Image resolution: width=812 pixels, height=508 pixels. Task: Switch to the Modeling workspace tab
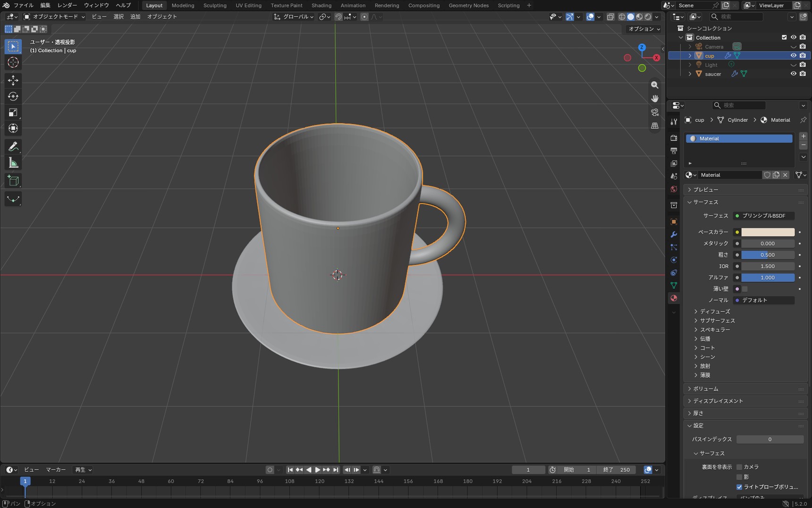point(183,5)
